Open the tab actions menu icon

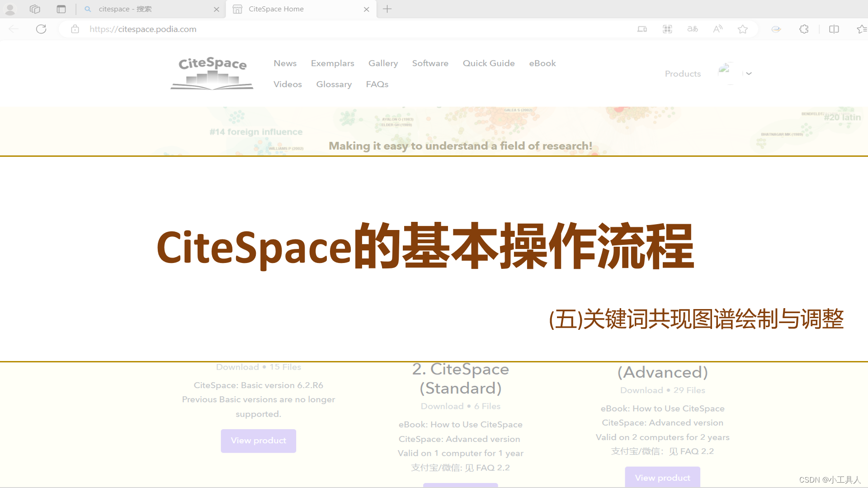(61, 9)
